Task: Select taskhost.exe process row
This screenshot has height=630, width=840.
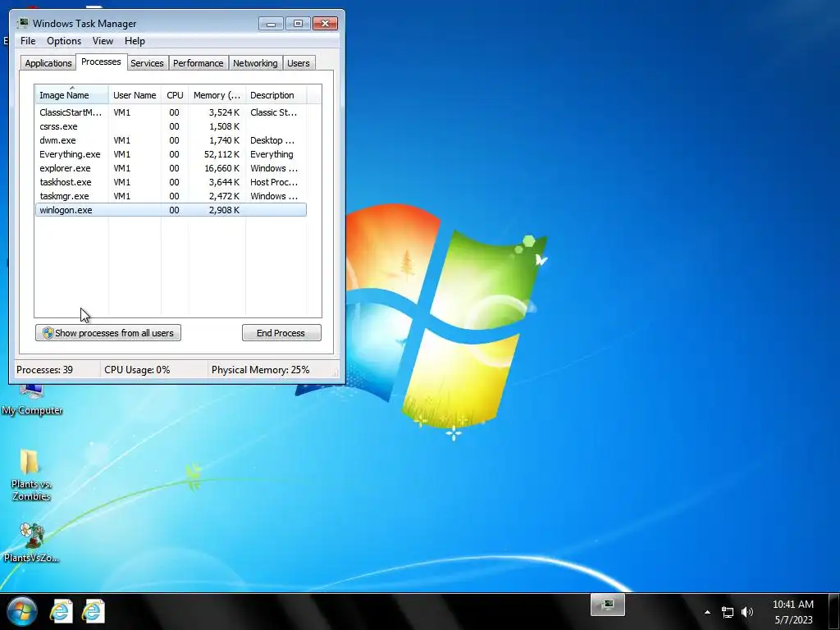Action: pyautogui.click(x=171, y=182)
